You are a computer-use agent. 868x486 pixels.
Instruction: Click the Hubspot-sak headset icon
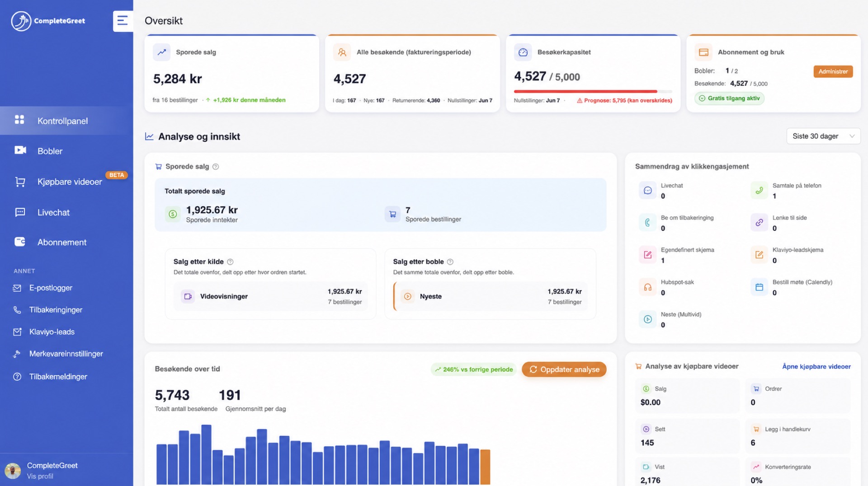pyautogui.click(x=647, y=287)
